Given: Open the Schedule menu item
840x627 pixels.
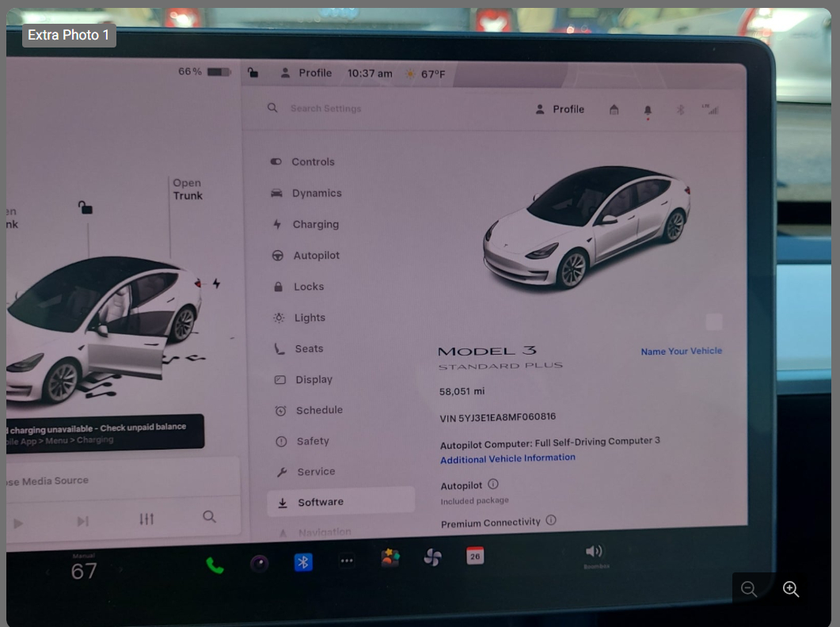Looking at the screenshot, I should 309,411.
